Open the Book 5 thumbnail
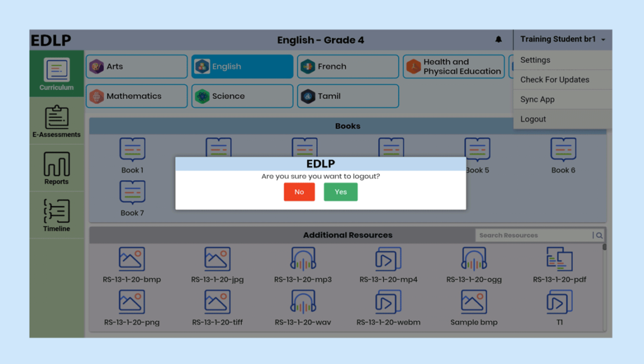This screenshot has height=364, width=644. click(477, 150)
